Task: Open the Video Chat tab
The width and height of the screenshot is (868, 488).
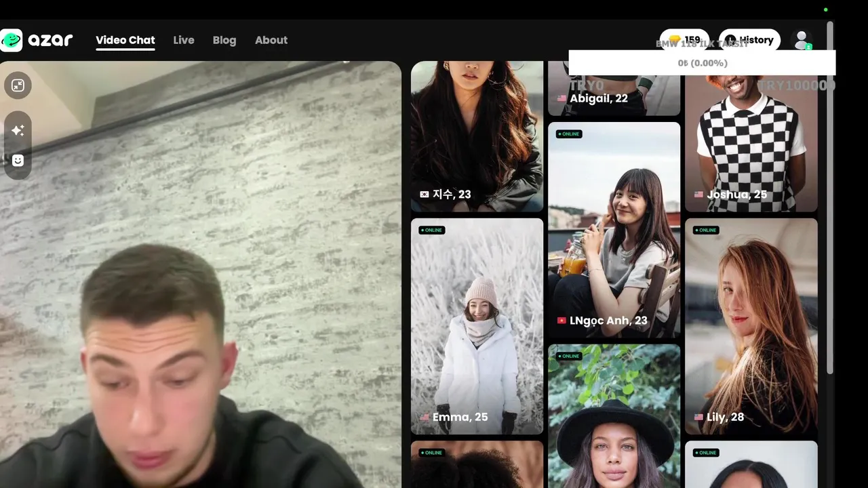Action: [125, 40]
